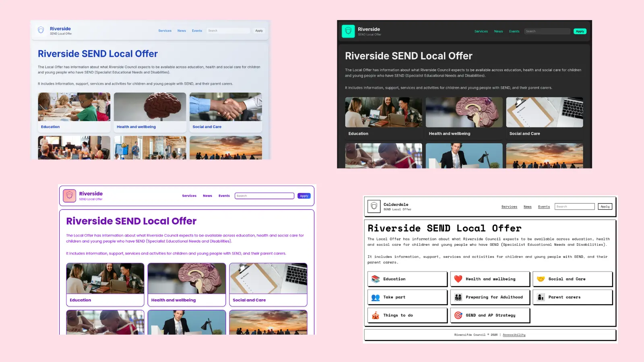Open the man at desk card in dark theme

click(x=464, y=156)
